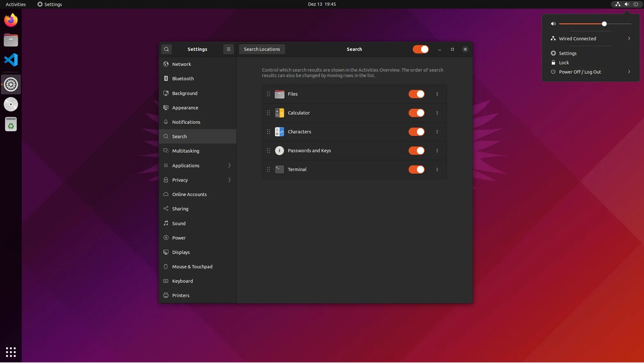
Task: Turn off Passwords and Keys search toggle
Action: (x=416, y=151)
